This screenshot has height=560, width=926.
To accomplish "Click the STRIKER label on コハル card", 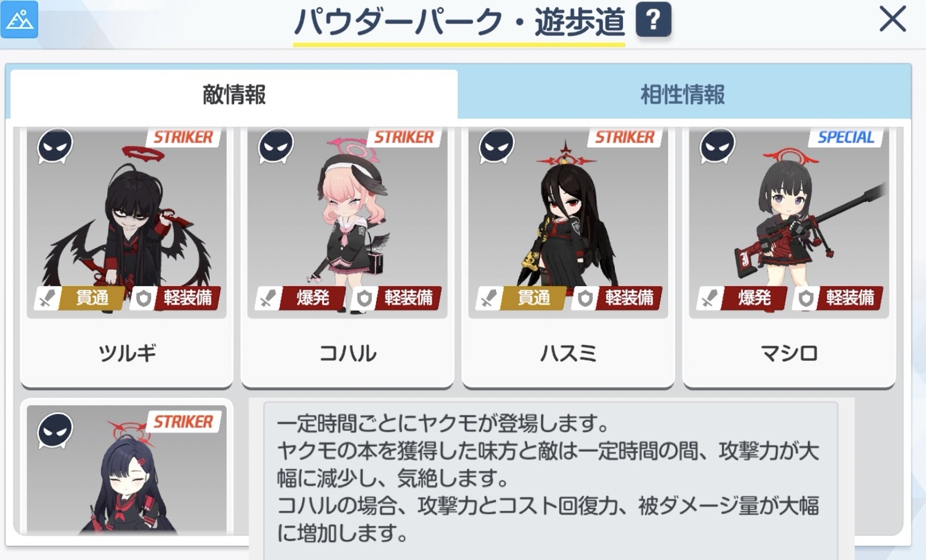I will 404,137.
